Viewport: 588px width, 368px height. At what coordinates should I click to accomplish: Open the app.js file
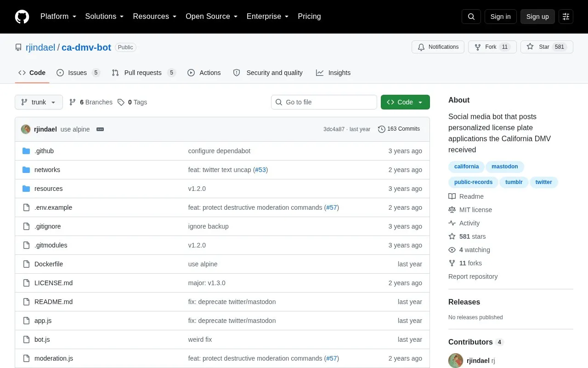tap(43, 321)
